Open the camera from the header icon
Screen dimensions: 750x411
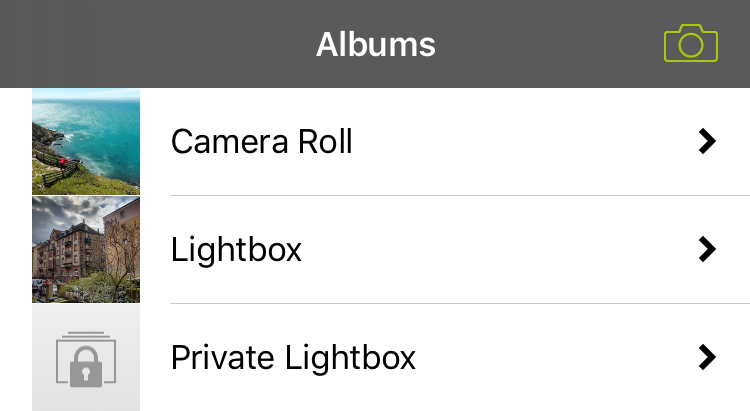[x=690, y=44]
